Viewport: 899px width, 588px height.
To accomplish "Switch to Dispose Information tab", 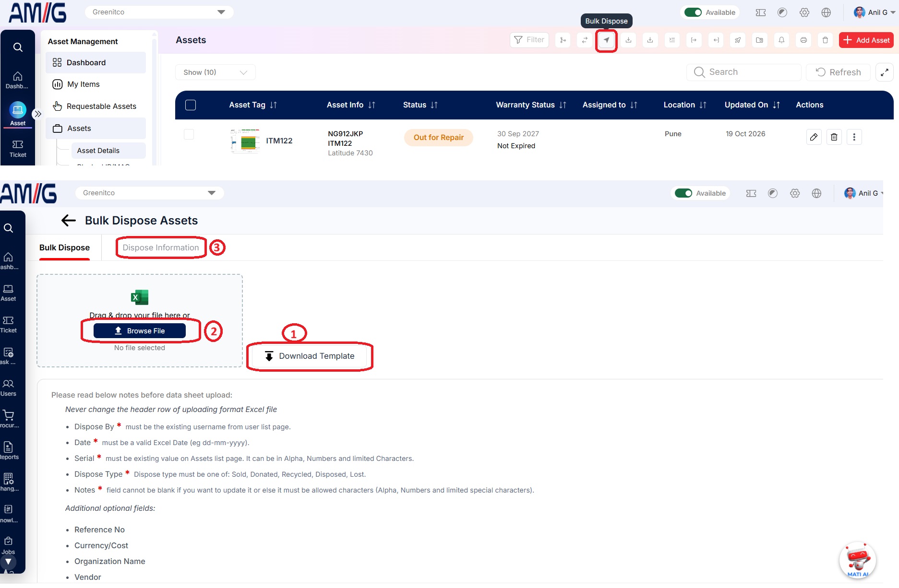I will (161, 248).
